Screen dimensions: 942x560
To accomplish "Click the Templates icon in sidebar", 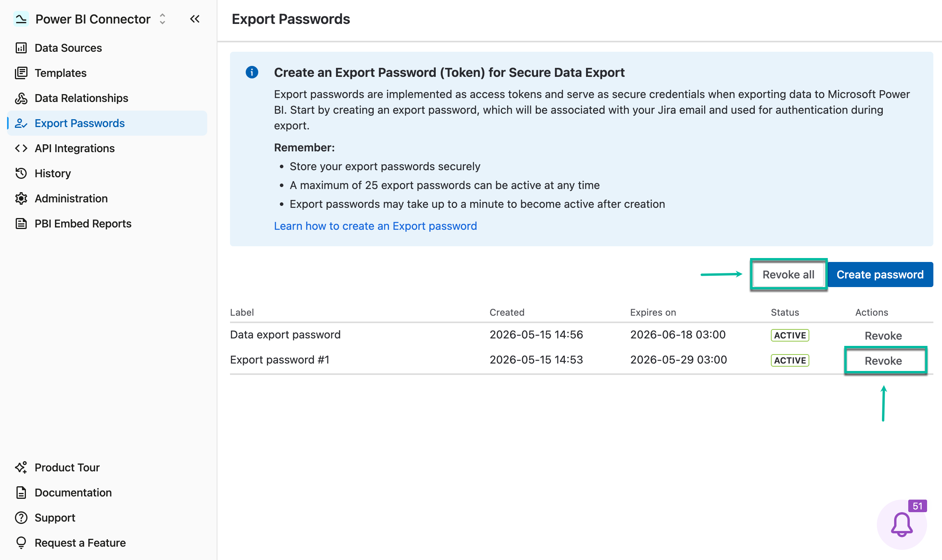I will tap(21, 73).
